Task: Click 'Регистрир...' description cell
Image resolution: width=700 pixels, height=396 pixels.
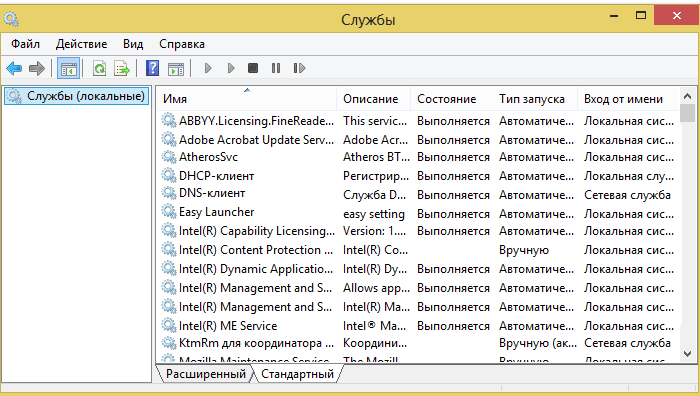Action: click(375, 176)
